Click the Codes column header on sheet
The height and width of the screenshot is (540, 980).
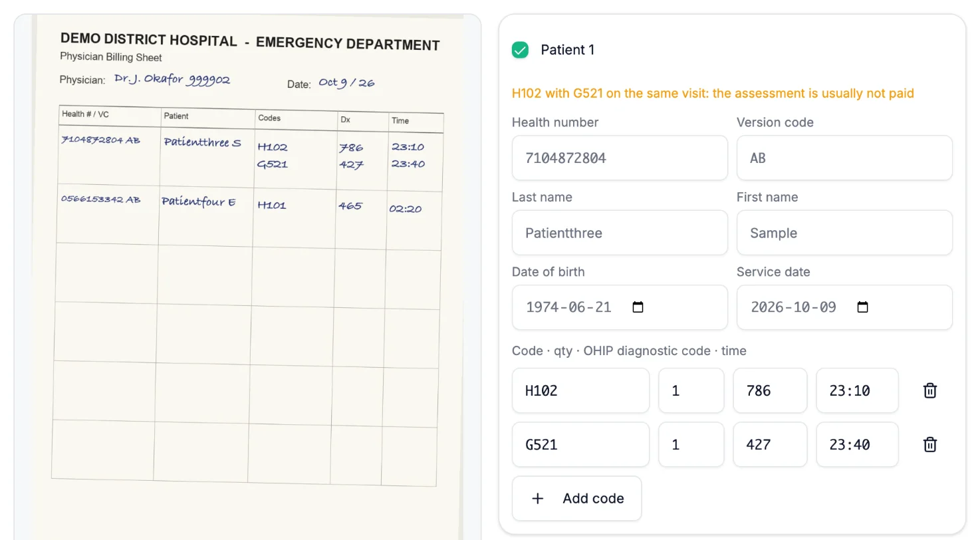click(x=269, y=118)
